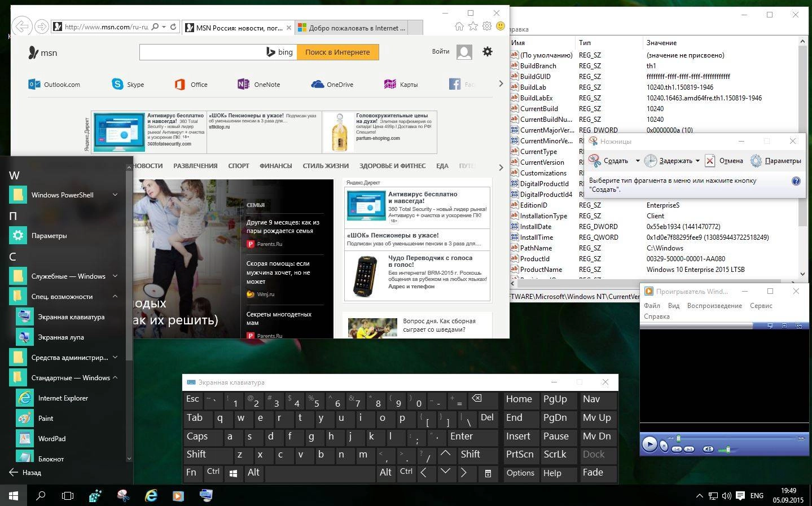Click the Поиск в Интернете button
Screen dimensions: 812x506
[337, 52]
